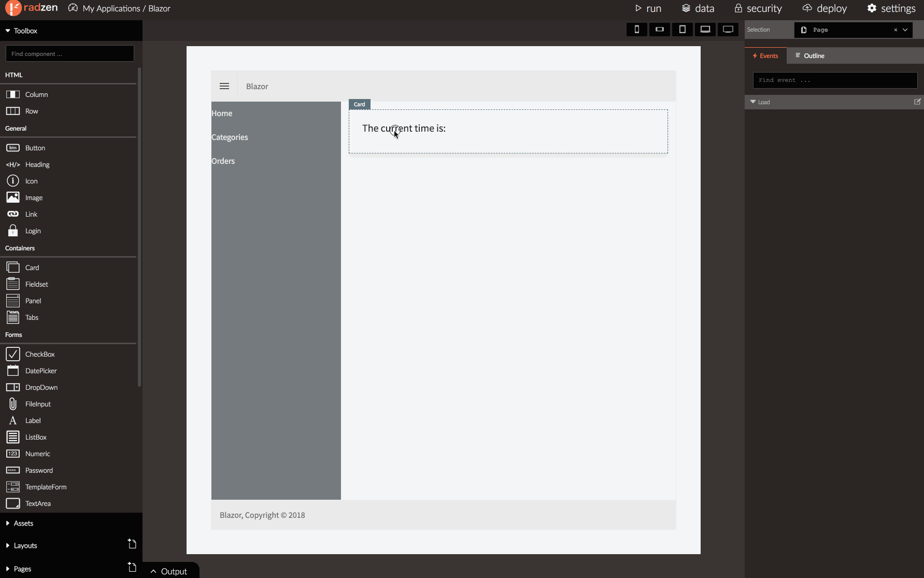Open the Selection Page dropdown
Viewport: 924px width, 578px height.
pos(905,30)
